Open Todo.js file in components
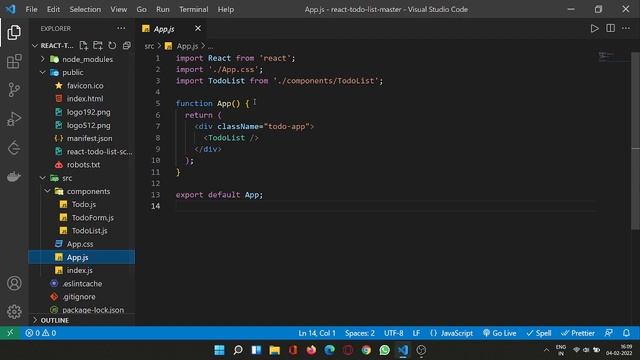 [82, 204]
